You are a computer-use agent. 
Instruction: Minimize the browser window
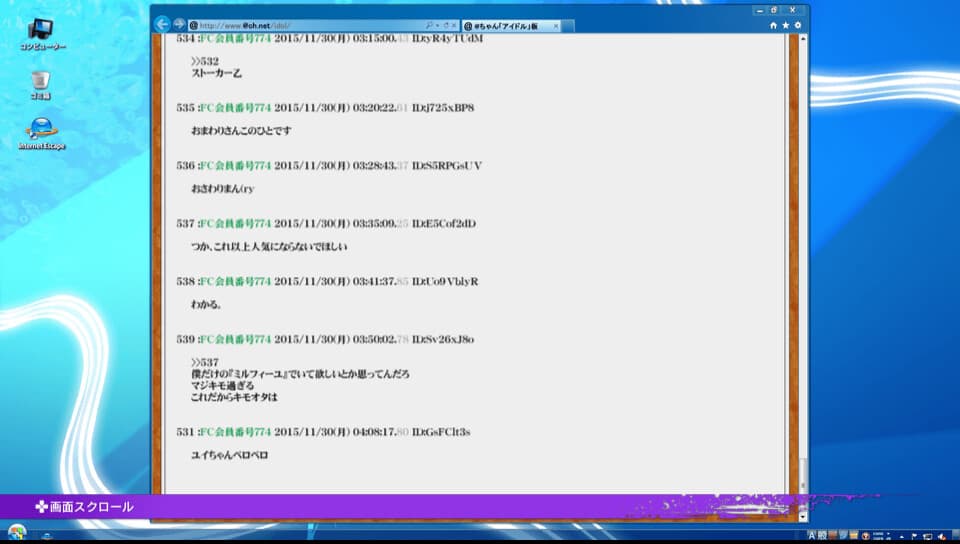[760, 10]
